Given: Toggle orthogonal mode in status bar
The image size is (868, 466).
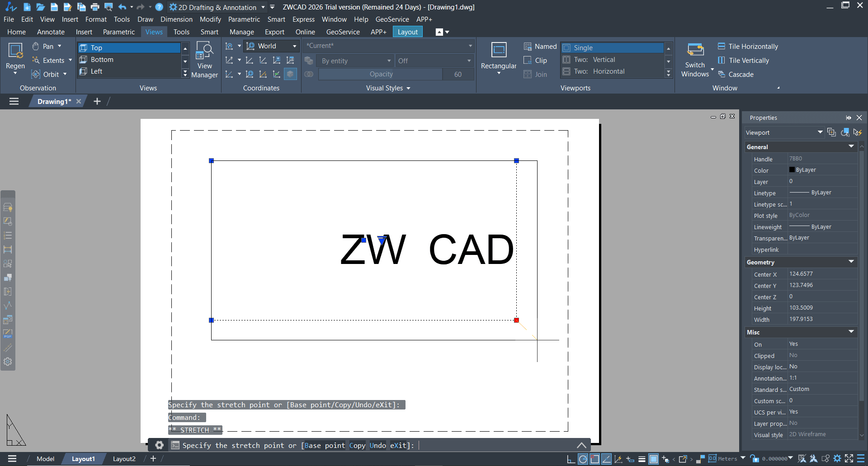Looking at the screenshot, I should point(571,459).
